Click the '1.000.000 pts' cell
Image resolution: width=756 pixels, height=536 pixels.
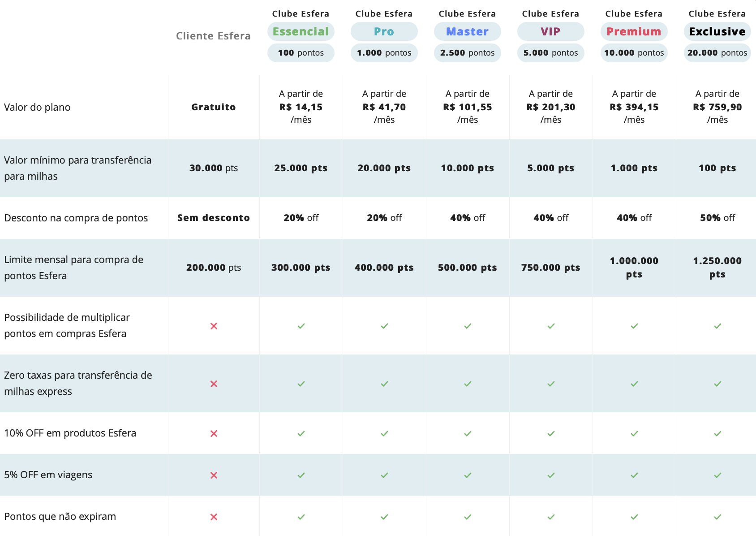[634, 268]
